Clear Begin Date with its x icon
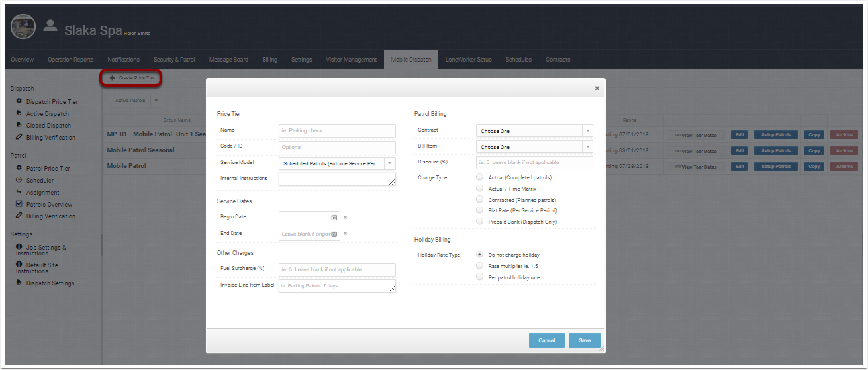This screenshot has width=868, height=370. [x=345, y=217]
